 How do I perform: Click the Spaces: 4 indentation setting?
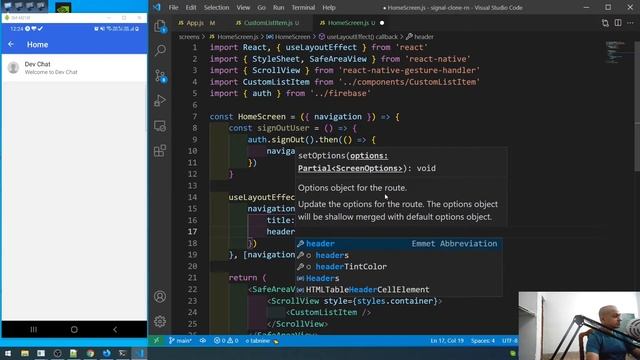[x=482, y=340]
